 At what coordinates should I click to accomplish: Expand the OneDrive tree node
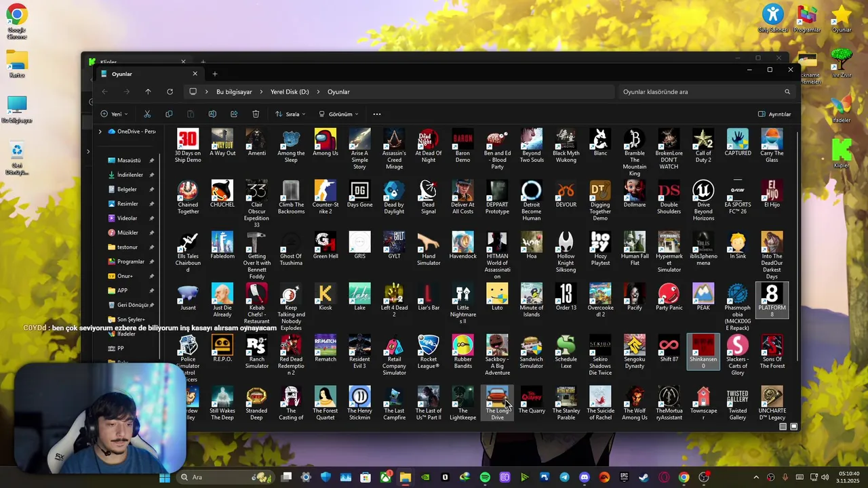pos(100,131)
